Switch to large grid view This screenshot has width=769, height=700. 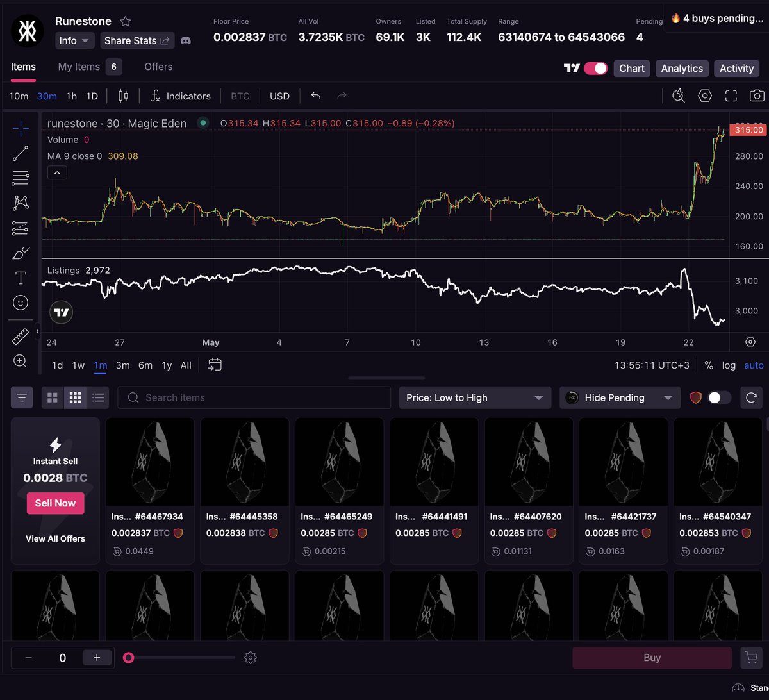(53, 397)
